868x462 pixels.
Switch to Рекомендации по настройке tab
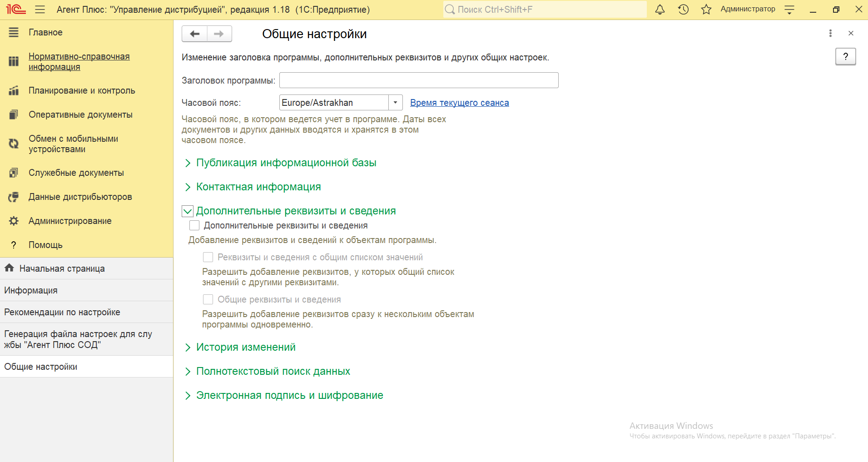[86, 312]
